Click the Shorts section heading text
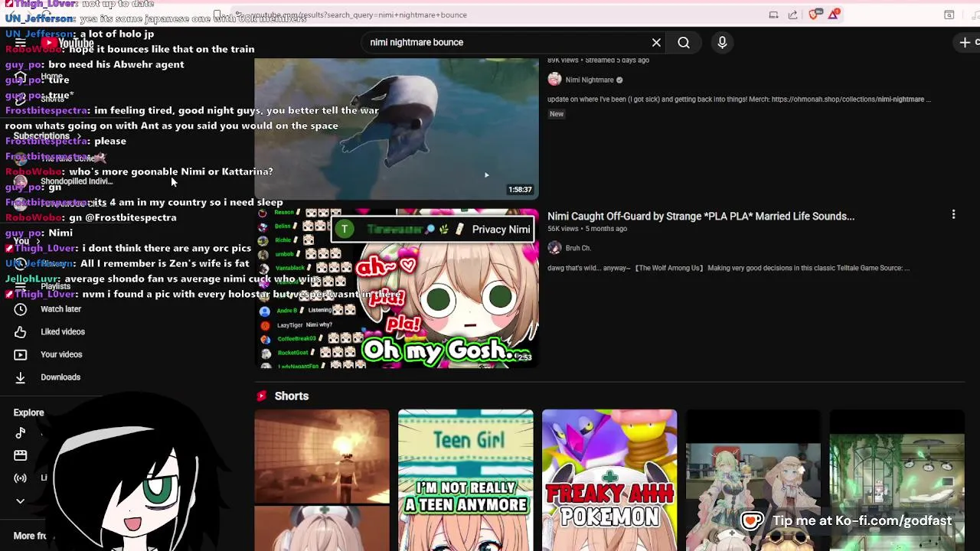Image resolution: width=980 pixels, height=551 pixels. [292, 396]
